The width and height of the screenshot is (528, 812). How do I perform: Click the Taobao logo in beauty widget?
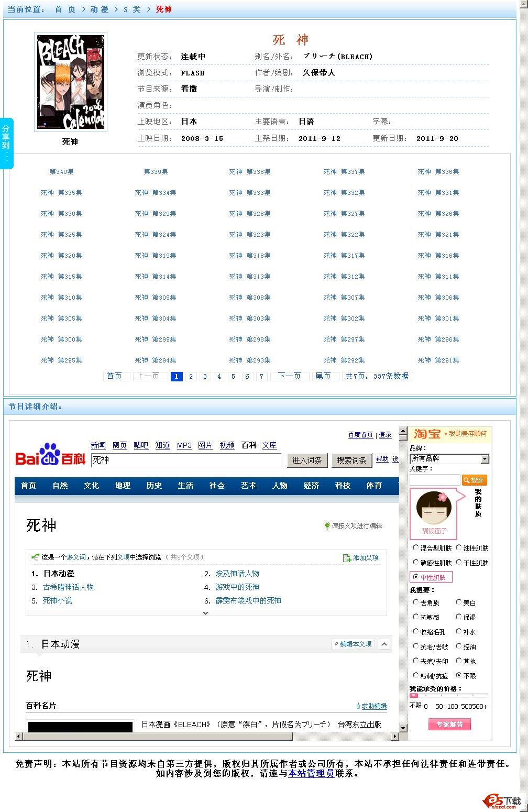click(x=427, y=434)
